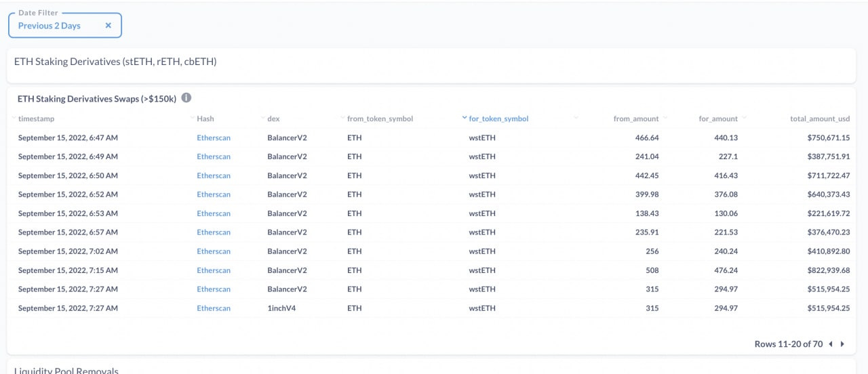Image resolution: width=868 pixels, height=374 pixels.
Task: Select timestamp September 15, 2022, 7:15 AM
Action: pyautogui.click(x=68, y=270)
